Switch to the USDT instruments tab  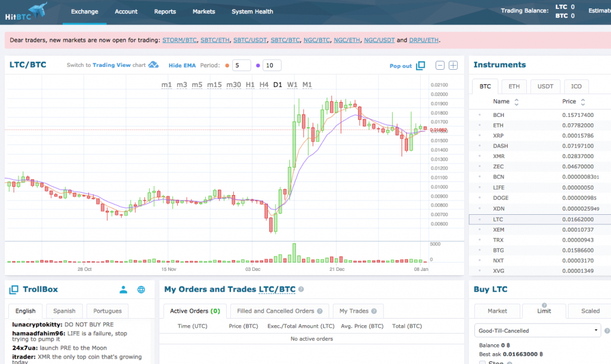[545, 87]
